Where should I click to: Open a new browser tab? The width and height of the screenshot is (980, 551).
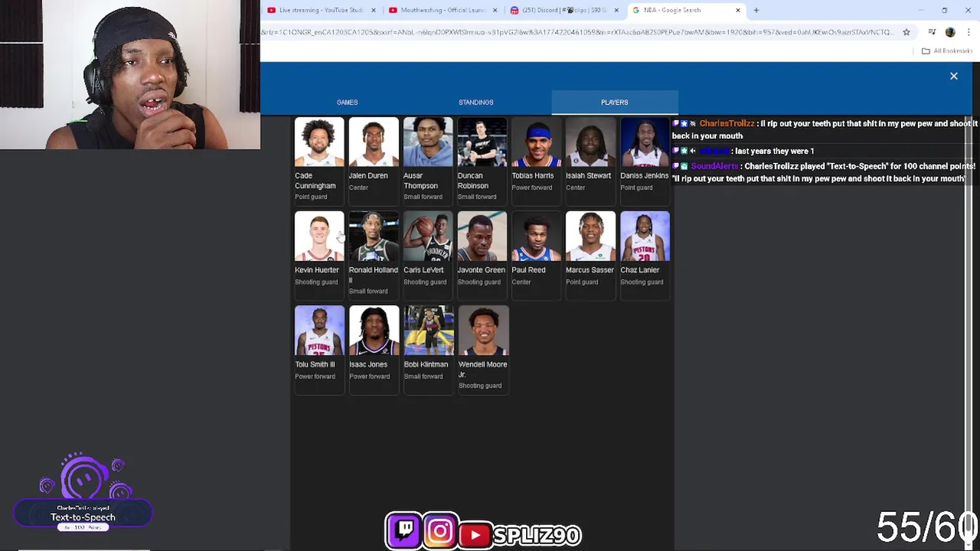(x=756, y=10)
